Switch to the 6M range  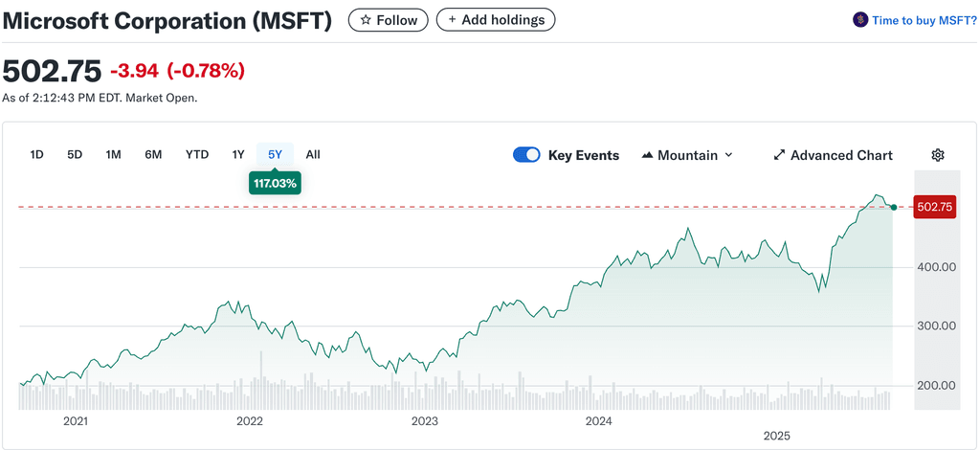pyautogui.click(x=153, y=154)
